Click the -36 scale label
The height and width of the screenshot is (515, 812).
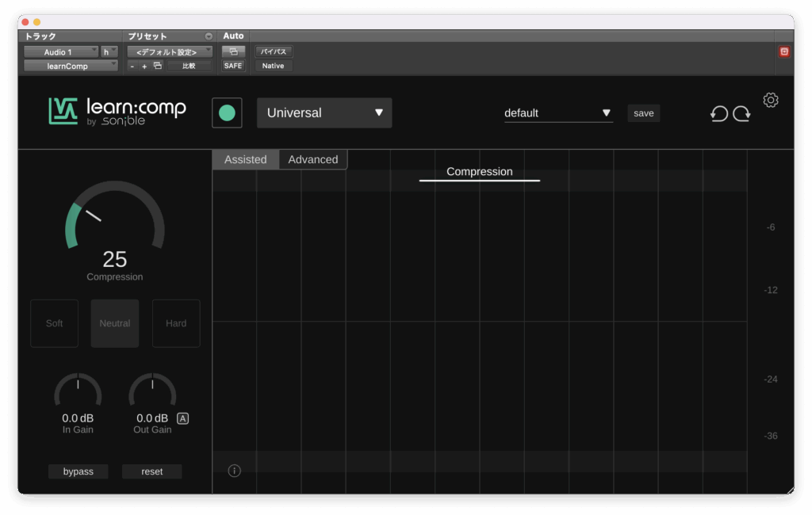click(x=771, y=437)
